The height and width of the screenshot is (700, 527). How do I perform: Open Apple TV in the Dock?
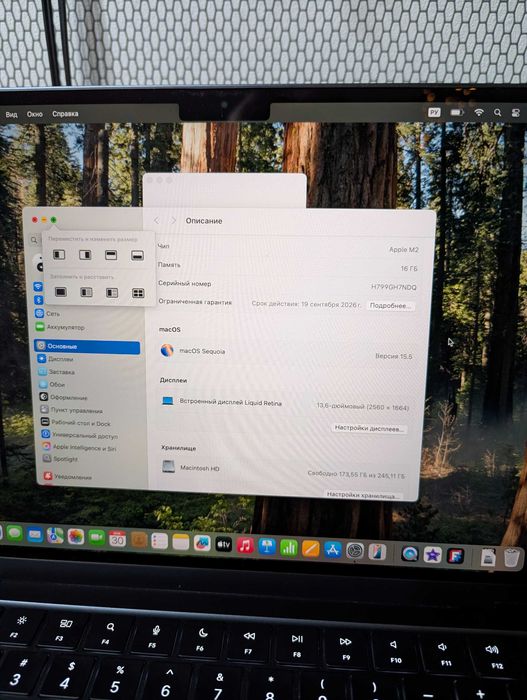(223, 544)
